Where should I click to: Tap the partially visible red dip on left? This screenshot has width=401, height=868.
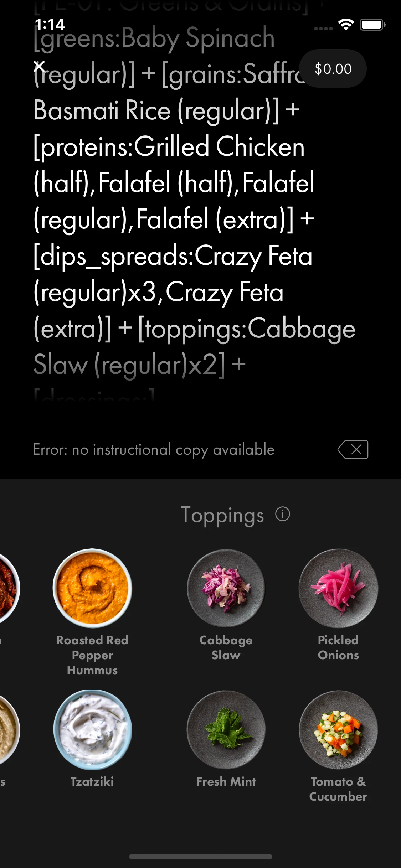pos(9,588)
